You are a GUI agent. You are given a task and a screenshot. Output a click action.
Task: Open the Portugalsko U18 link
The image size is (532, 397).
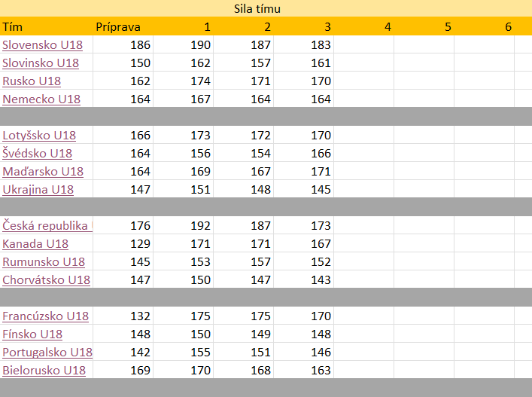47,352
